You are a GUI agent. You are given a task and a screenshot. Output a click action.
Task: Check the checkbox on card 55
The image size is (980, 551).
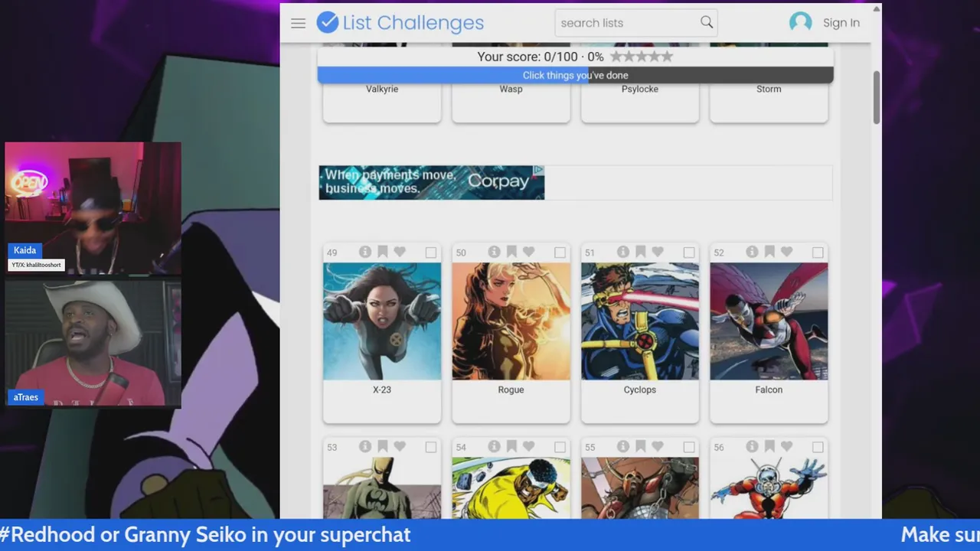[x=689, y=447]
